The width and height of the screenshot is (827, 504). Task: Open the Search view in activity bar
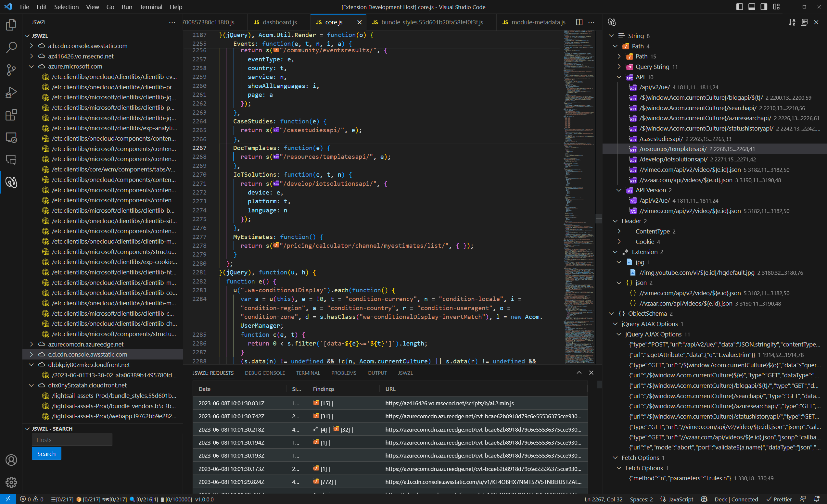click(11, 47)
